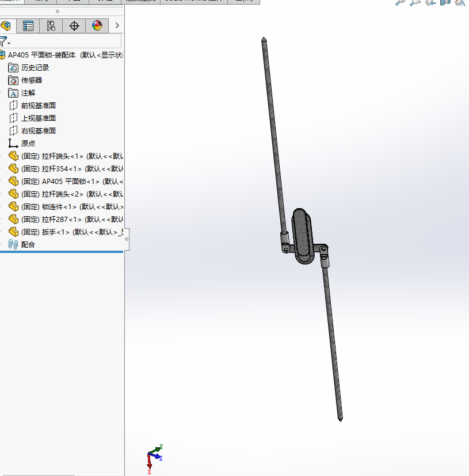Click the 拉杆287<1> part icon
469x476 pixels.
(x=13, y=219)
